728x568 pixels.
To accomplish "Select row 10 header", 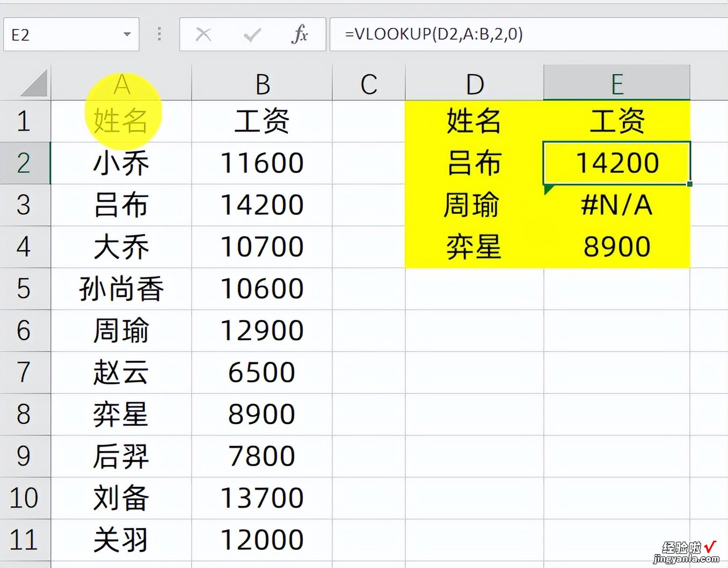I will click(25, 498).
